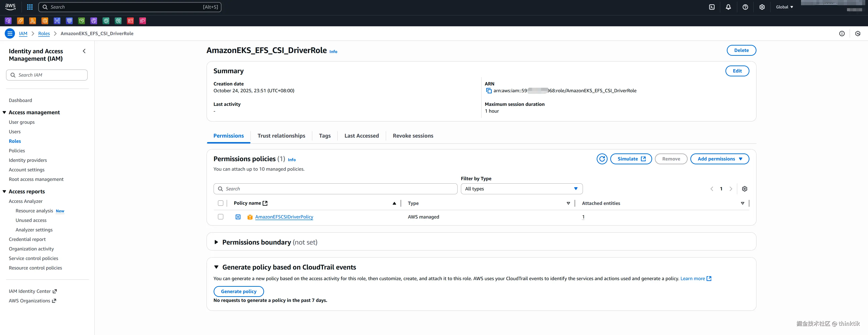Open the Add permissions dropdown
Viewport: 868px width, 335px height.
719,159
